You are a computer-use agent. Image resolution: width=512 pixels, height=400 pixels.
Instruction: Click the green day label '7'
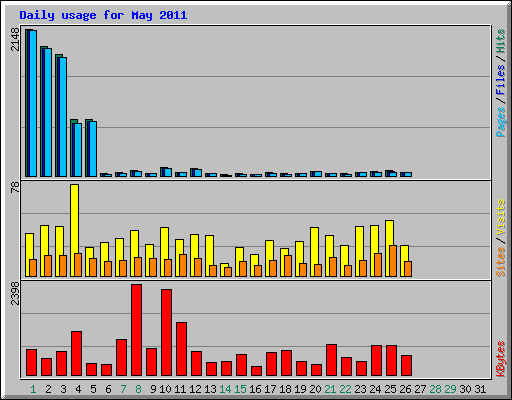tap(123, 389)
